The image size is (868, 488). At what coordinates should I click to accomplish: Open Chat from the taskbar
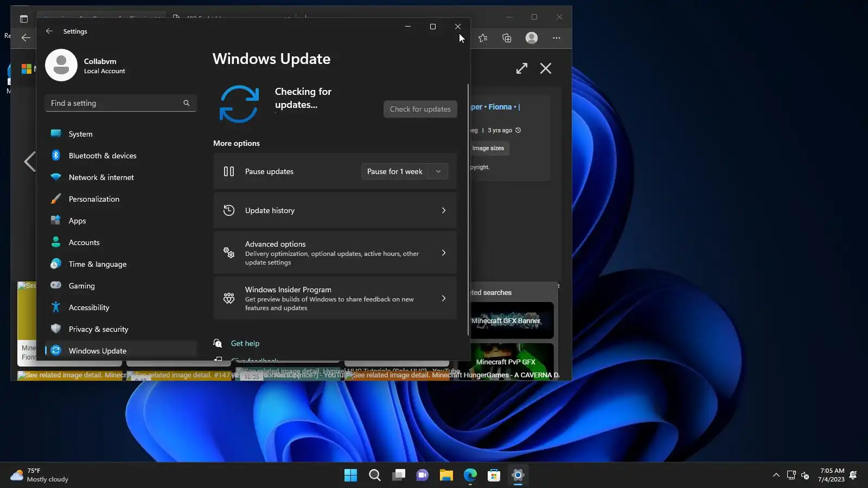(423, 476)
